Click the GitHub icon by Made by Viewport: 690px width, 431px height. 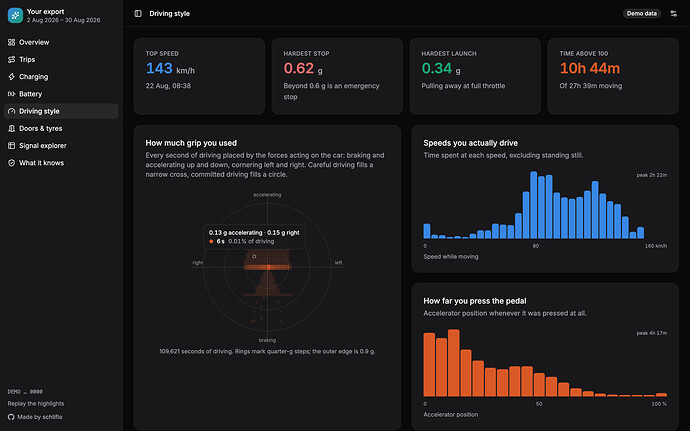click(x=11, y=417)
